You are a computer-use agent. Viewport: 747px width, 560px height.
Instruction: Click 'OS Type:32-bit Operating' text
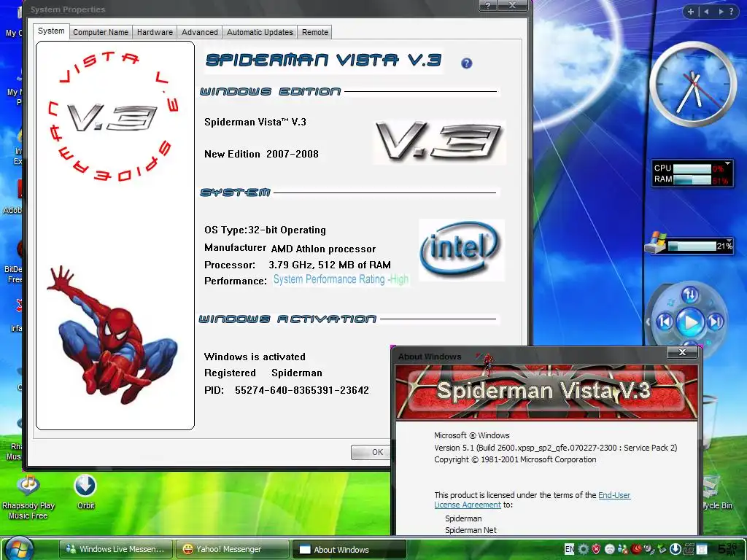click(265, 230)
